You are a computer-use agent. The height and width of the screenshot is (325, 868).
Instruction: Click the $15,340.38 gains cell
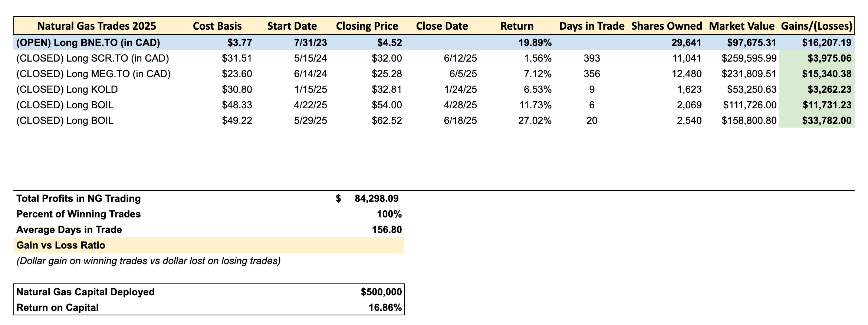[x=827, y=74]
